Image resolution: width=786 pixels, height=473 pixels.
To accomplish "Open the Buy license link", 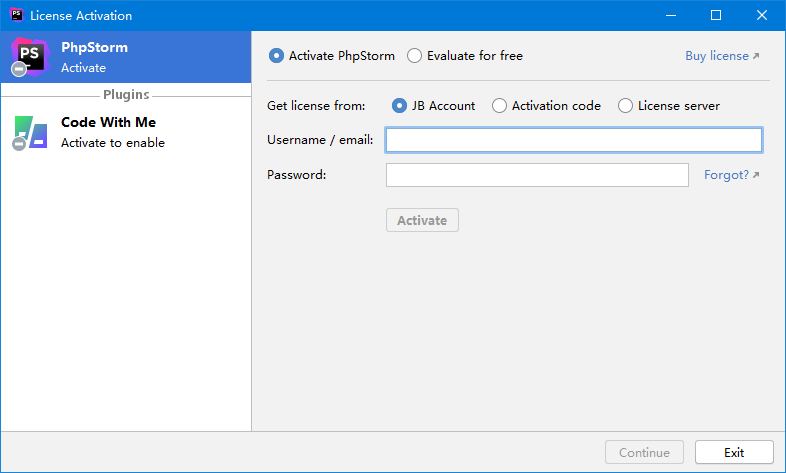I will [x=721, y=56].
